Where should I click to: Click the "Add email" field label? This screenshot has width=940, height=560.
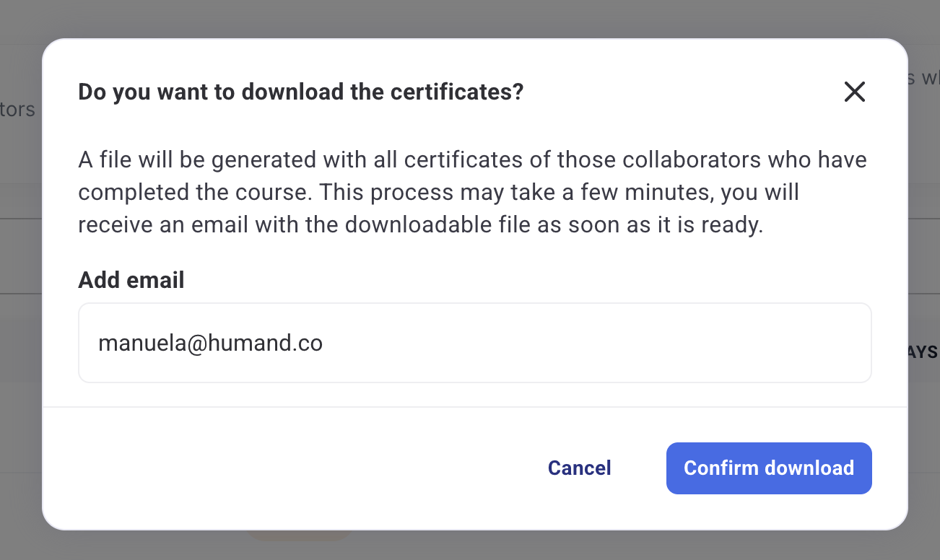tap(131, 280)
